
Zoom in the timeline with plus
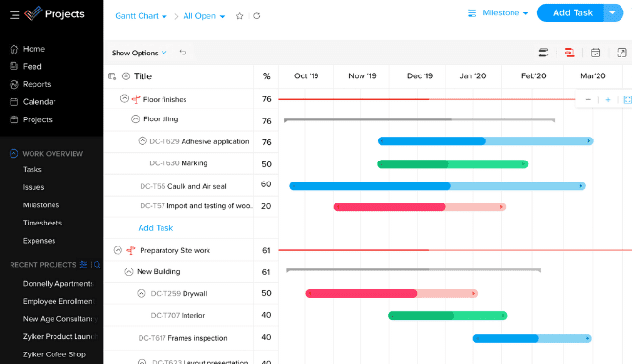[608, 100]
